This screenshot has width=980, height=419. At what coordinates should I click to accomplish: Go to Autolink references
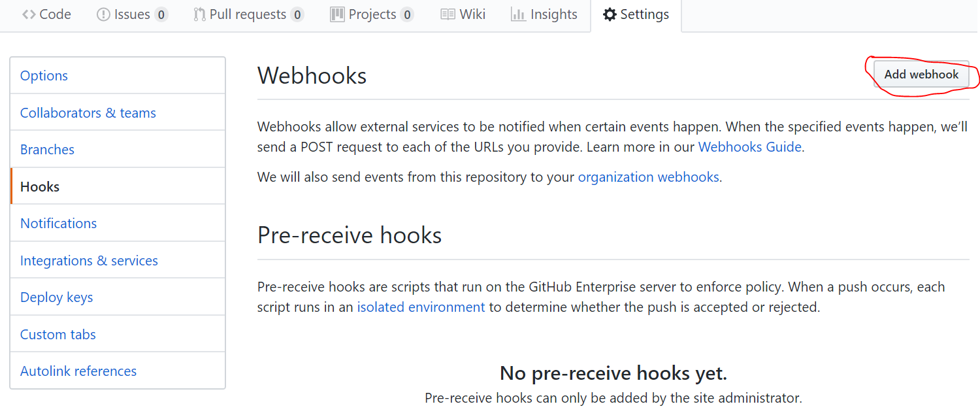118,371
